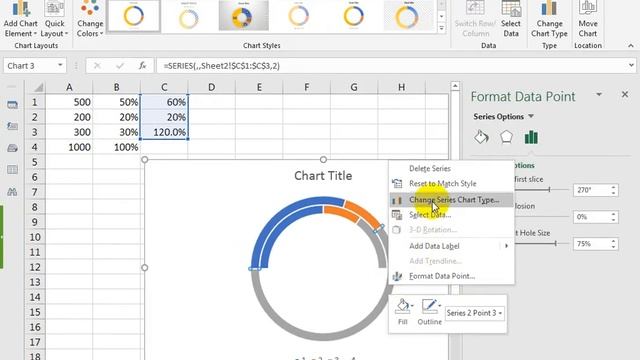Open the Quick Layout gallery
Screen dimensions: 640x360
[x=54, y=20]
